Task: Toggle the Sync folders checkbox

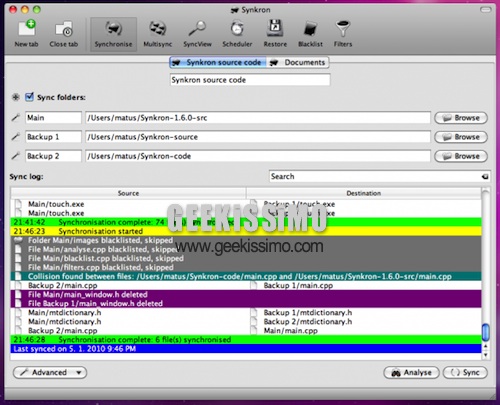Action: pos(29,97)
